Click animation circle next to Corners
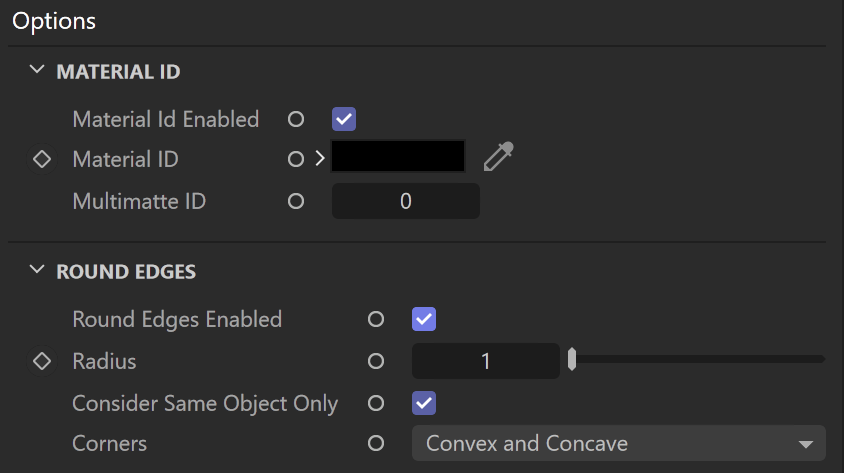This screenshot has width=844, height=473. coord(376,443)
